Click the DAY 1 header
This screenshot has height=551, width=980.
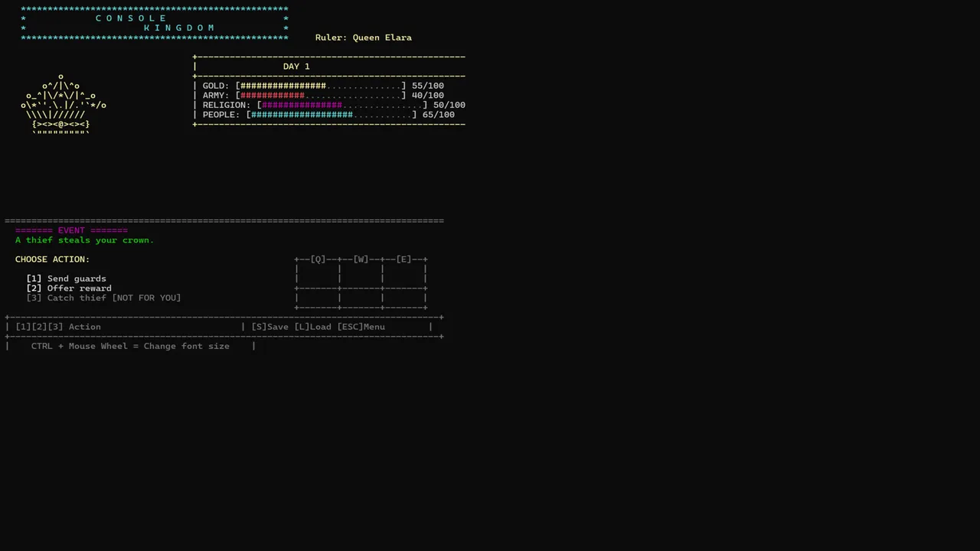[x=296, y=67]
